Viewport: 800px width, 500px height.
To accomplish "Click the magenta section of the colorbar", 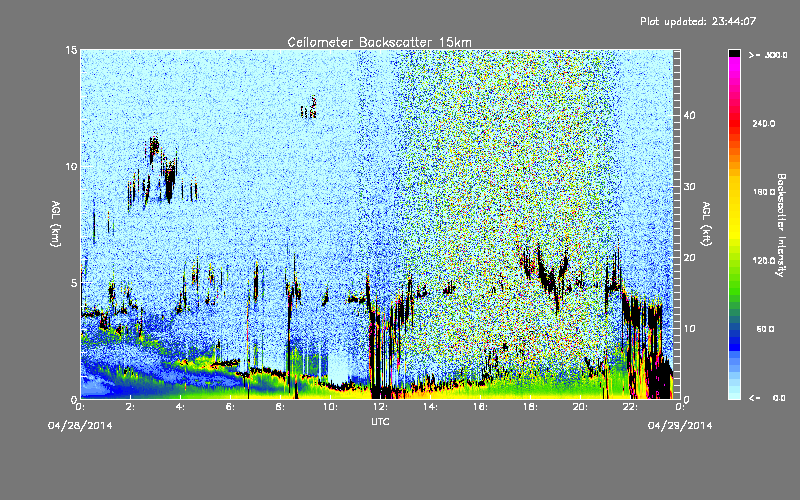I will point(734,69).
